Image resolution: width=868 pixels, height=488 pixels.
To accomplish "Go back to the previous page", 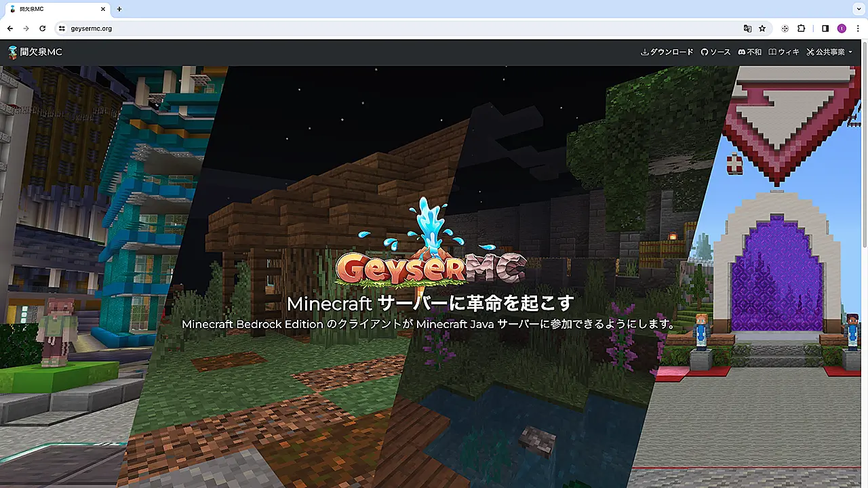I will (x=9, y=28).
